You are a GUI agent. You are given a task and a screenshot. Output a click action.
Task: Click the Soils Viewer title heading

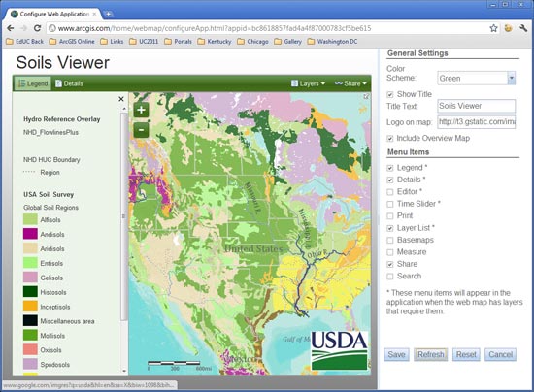63,63
